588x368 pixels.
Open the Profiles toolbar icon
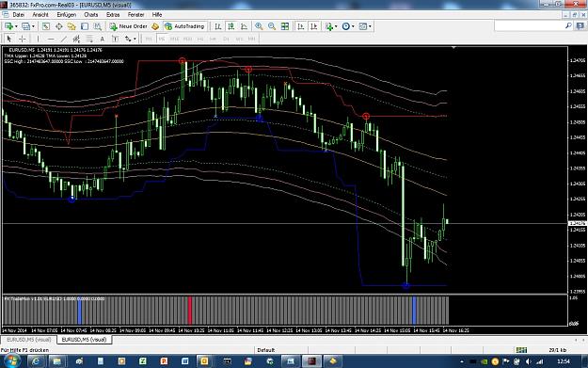tap(25, 26)
